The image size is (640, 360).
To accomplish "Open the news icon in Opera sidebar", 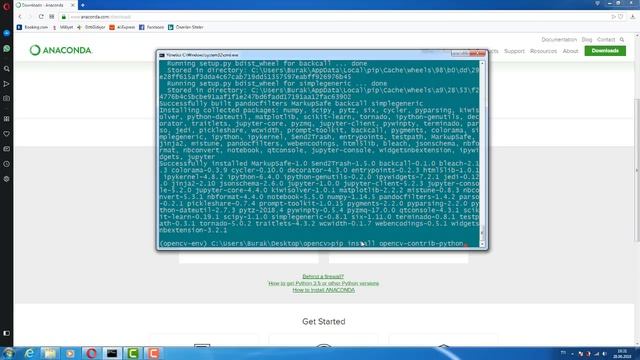I will click(x=7, y=149).
